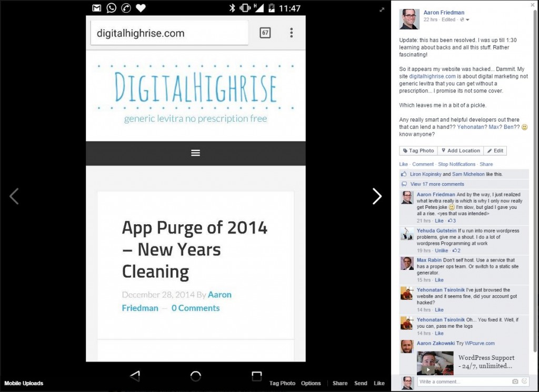Open the Options menu in bottom bar

(x=311, y=383)
